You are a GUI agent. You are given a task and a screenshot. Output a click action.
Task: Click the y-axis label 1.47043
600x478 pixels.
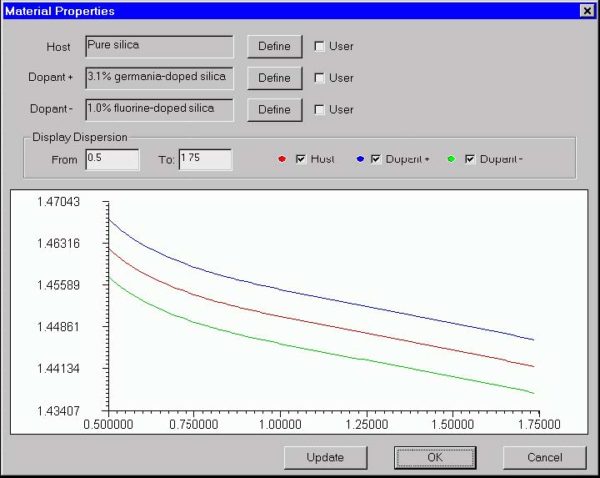coord(58,202)
